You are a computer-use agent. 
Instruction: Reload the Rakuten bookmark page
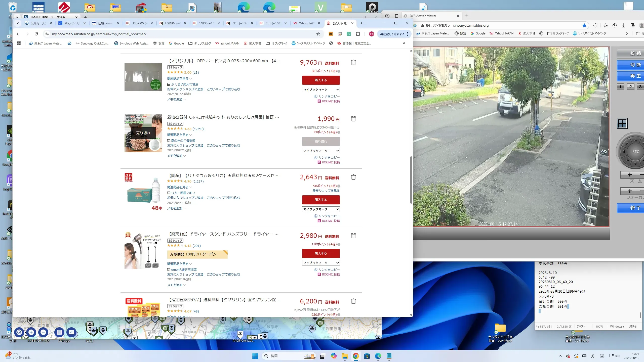(x=36, y=34)
